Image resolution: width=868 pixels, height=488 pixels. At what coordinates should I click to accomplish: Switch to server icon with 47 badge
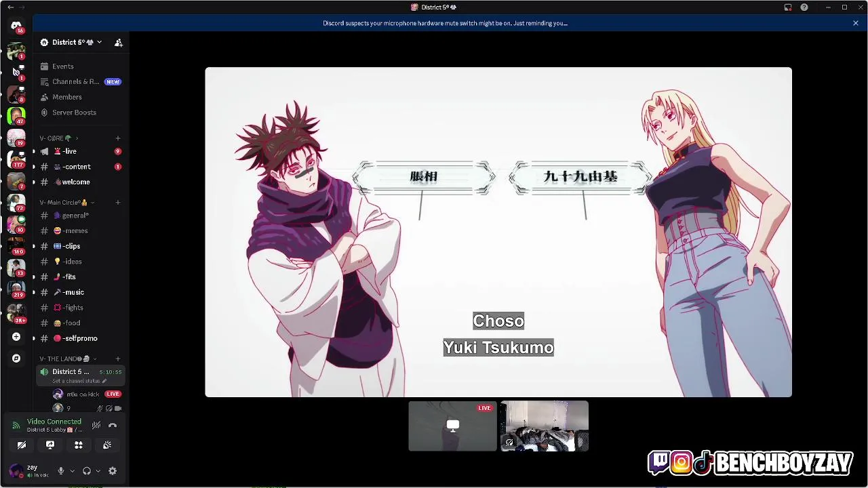16,116
